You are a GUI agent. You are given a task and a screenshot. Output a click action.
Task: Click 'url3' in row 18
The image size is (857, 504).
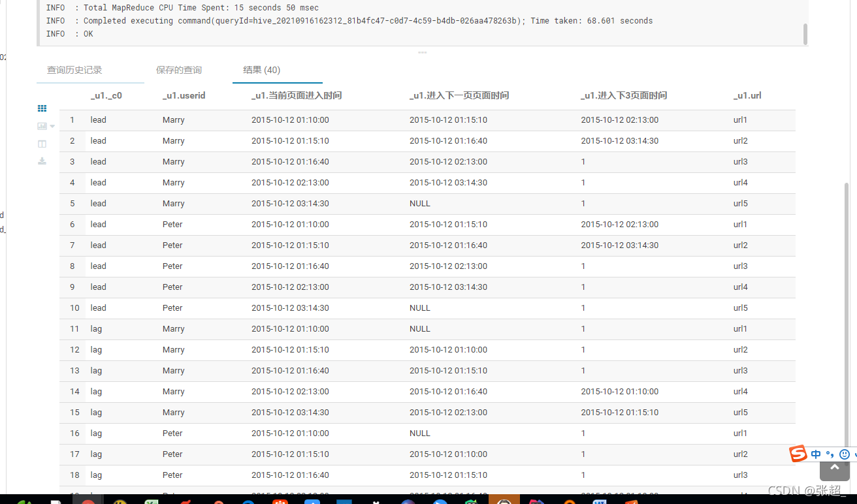pyautogui.click(x=741, y=475)
